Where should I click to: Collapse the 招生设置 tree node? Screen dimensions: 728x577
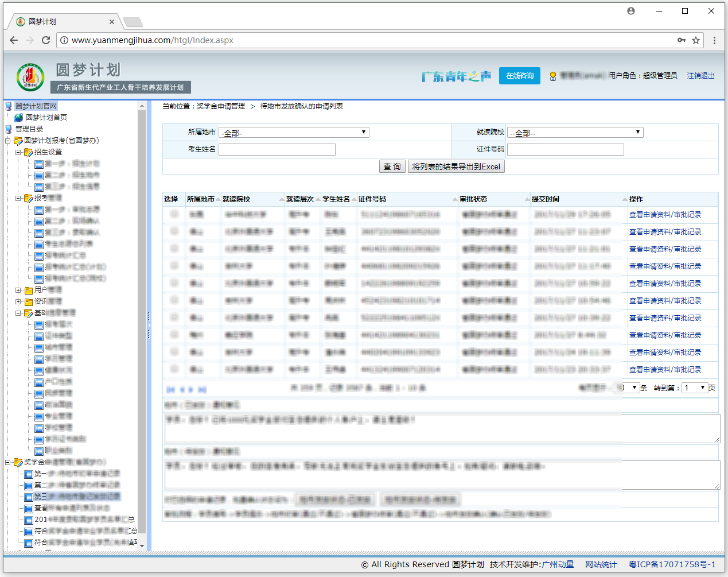click(18, 152)
